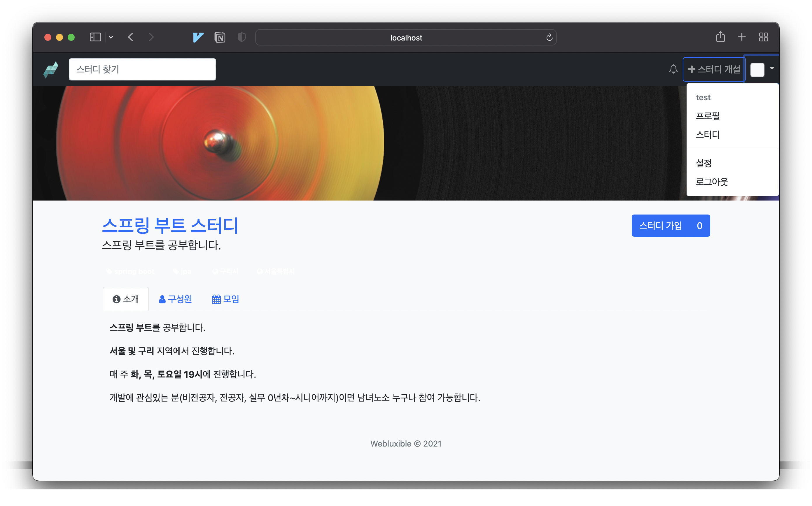The height and width of the screenshot is (506, 812).
Task: Click the Vimari extension icon
Action: click(198, 37)
